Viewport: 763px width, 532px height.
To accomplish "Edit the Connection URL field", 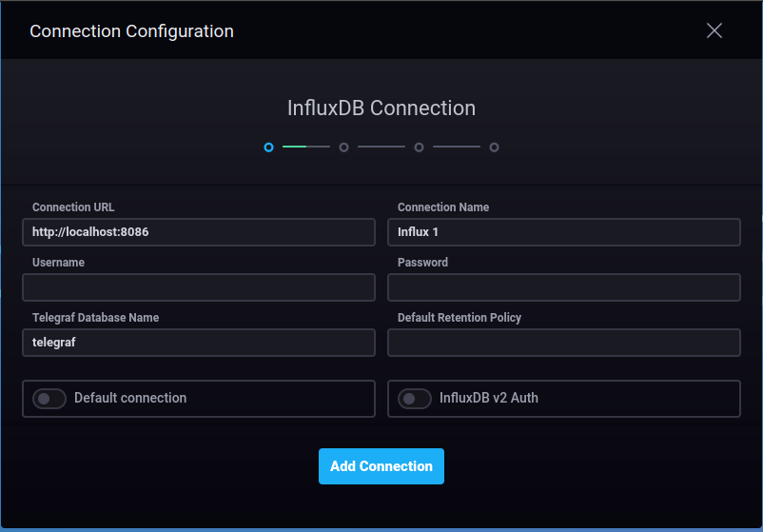I will (x=199, y=232).
